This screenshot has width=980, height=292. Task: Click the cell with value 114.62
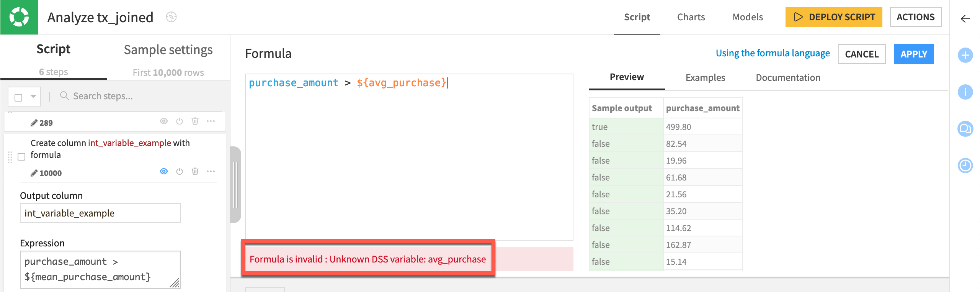[x=703, y=228]
